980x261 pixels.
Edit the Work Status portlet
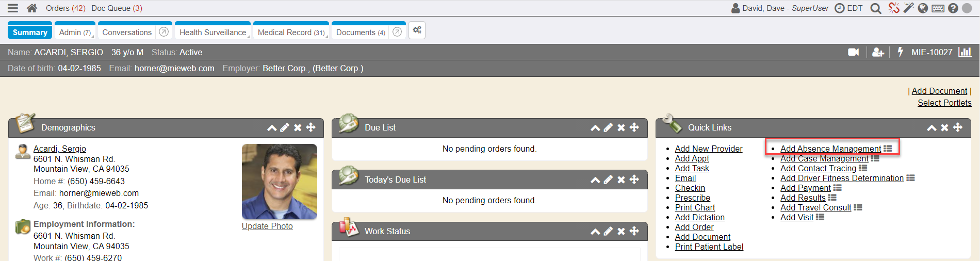[x=608, y=231]
